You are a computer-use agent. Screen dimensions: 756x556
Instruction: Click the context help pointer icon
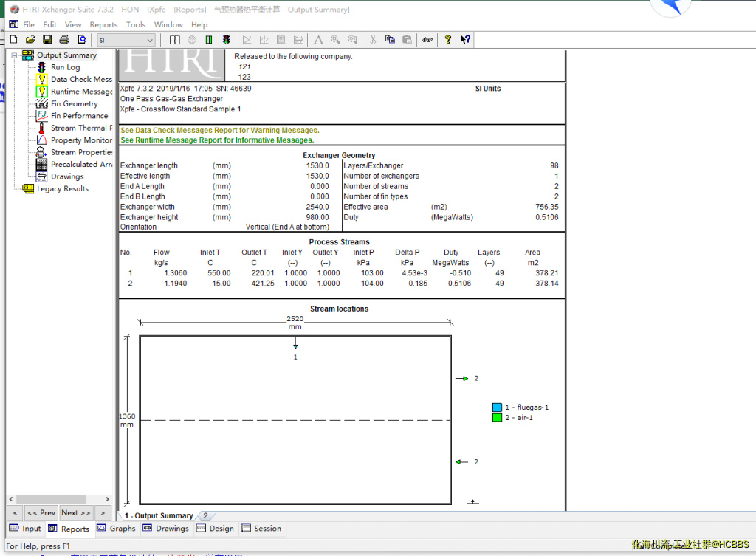(465, 40)
